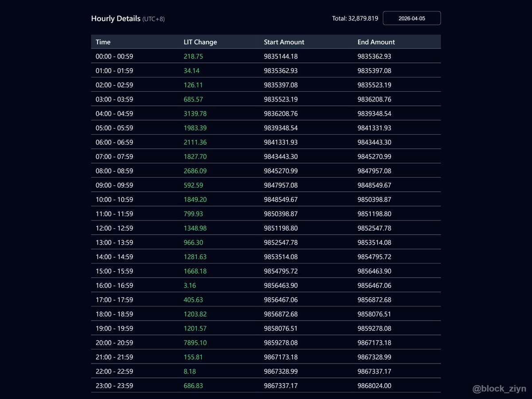The image size is (532, 399).
Task: Select the 22:00 - 22:59 time cell
Action: tap(114, 371)
